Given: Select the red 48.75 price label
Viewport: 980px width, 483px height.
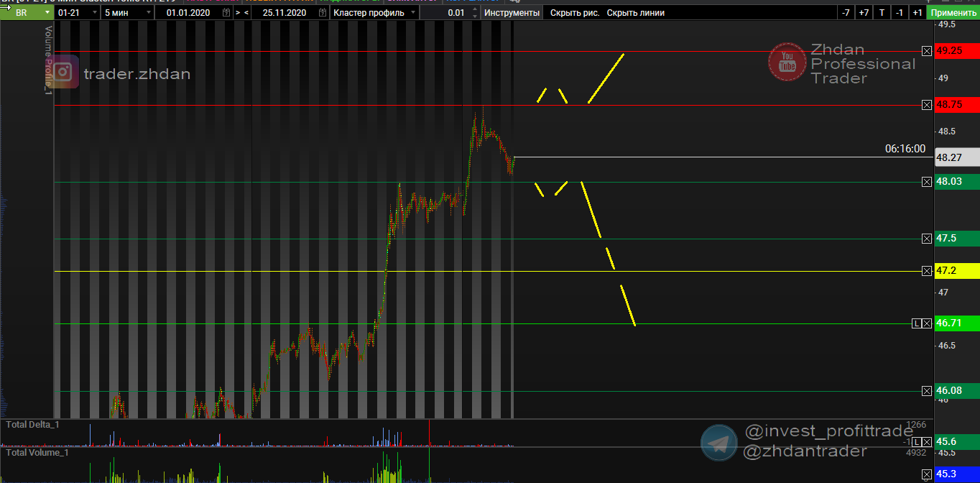Looking at the screenshot, I should [x=957, y=105].
